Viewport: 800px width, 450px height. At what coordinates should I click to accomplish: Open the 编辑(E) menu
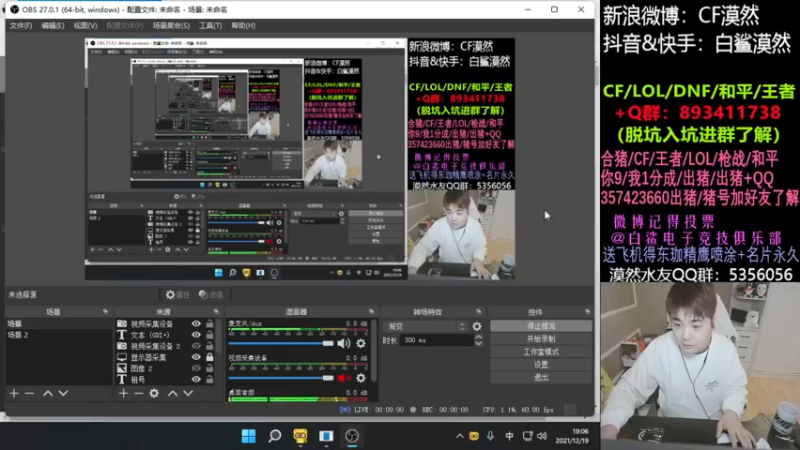53,26
